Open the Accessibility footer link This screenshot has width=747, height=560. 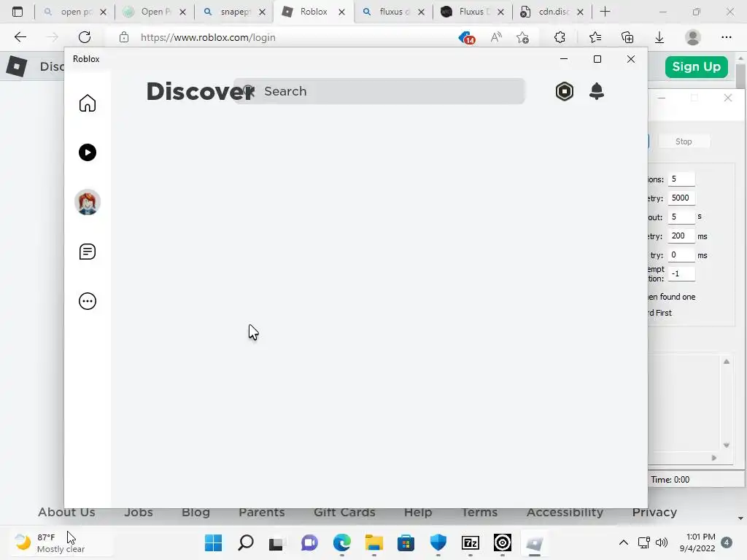pyautogui.click(x=565, y=513)
